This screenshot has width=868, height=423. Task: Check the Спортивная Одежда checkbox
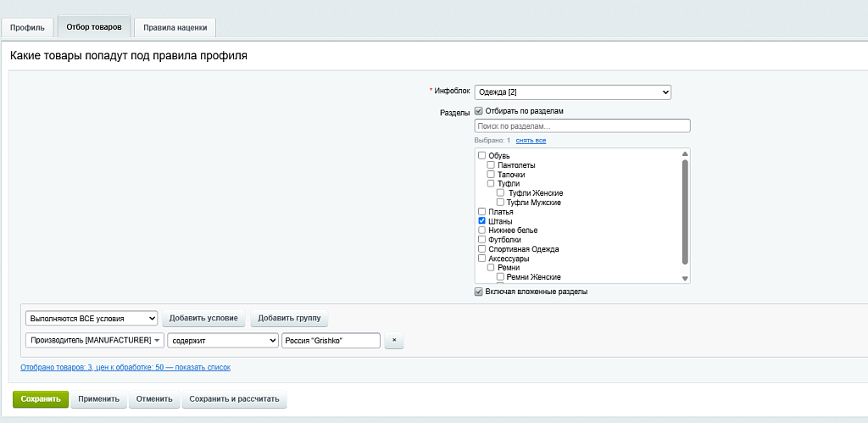pos(481,248)
